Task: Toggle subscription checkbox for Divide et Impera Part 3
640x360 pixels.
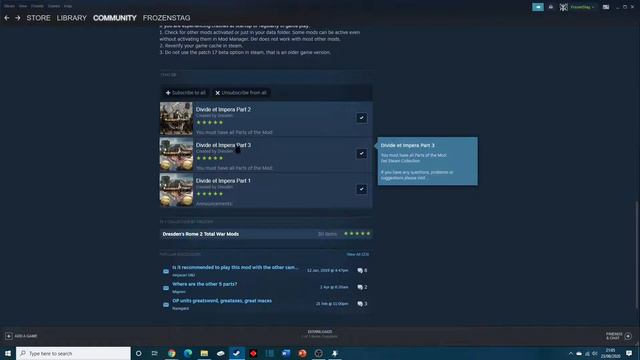Action: pyautogui.click(x=361, y=153)
